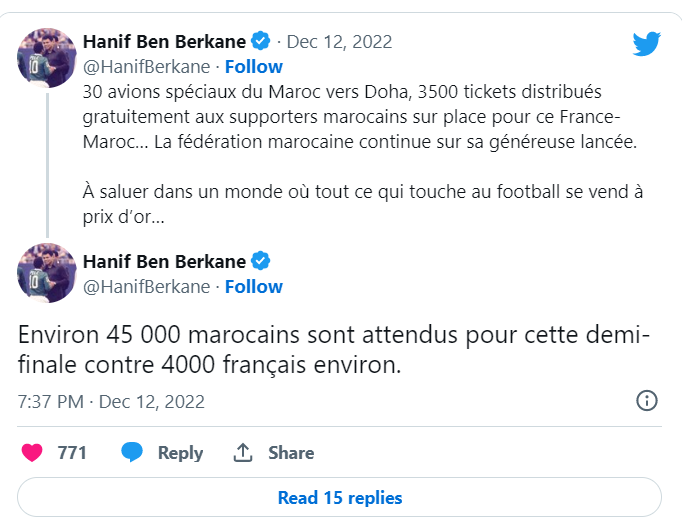Open the Twitter info circle icon

coord(647,401)
